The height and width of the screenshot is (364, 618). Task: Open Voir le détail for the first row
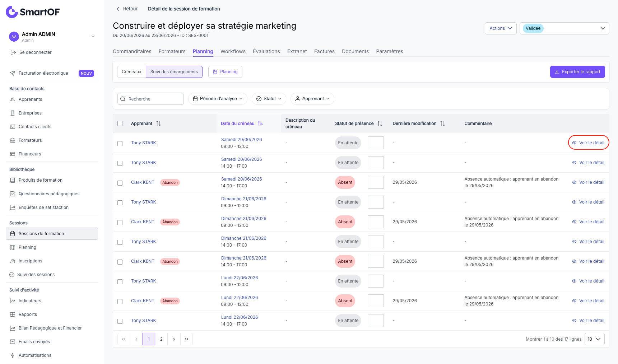(x=588, y=143)
